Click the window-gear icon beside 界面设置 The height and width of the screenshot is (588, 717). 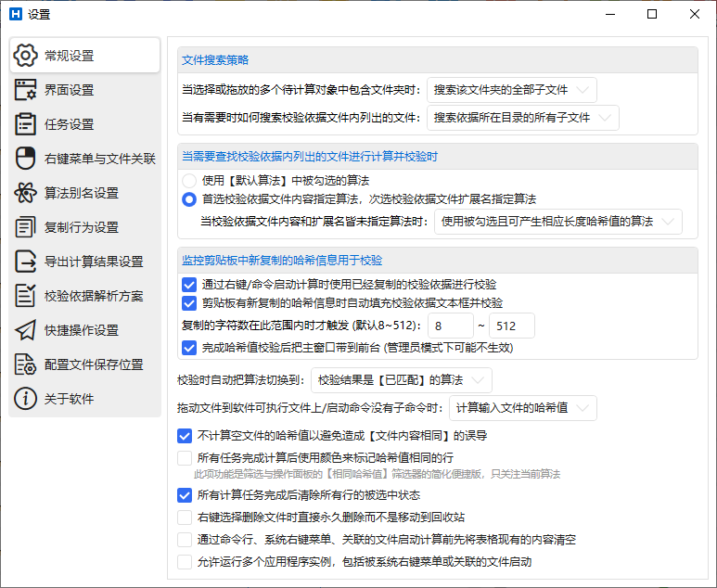(25, 90)
